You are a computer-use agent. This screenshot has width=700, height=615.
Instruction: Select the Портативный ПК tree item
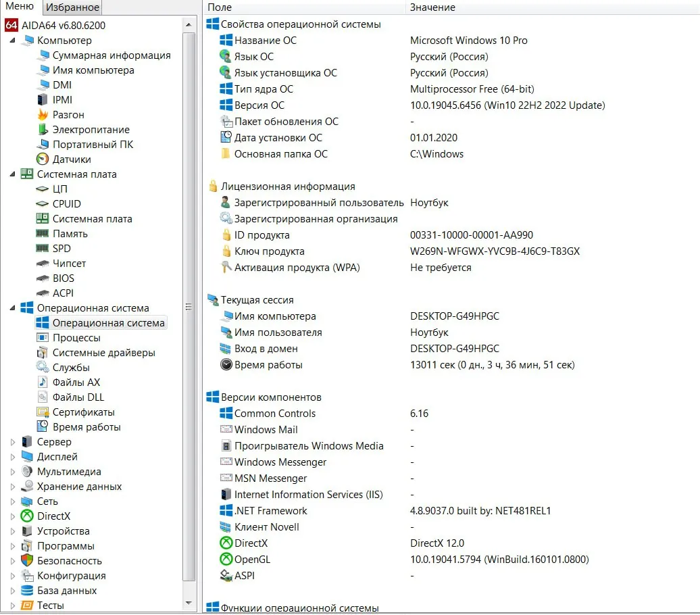[93, 144]
